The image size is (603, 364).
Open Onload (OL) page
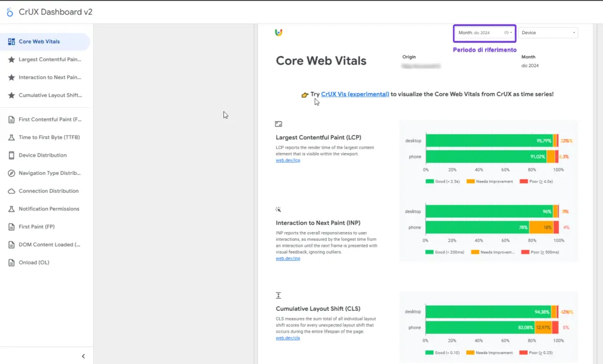click(45, 263)
